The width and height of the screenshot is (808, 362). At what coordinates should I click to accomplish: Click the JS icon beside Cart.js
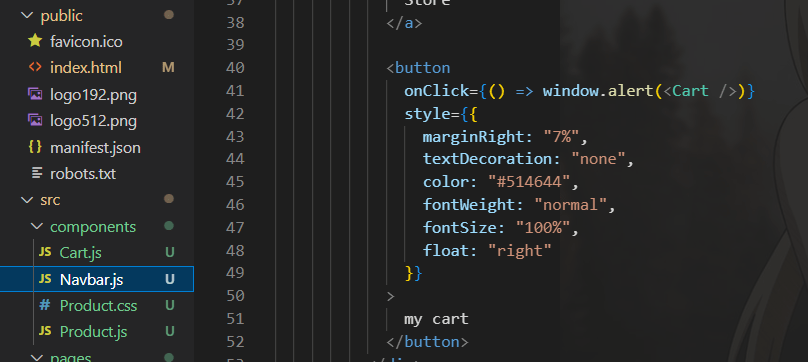coord(45,252)
